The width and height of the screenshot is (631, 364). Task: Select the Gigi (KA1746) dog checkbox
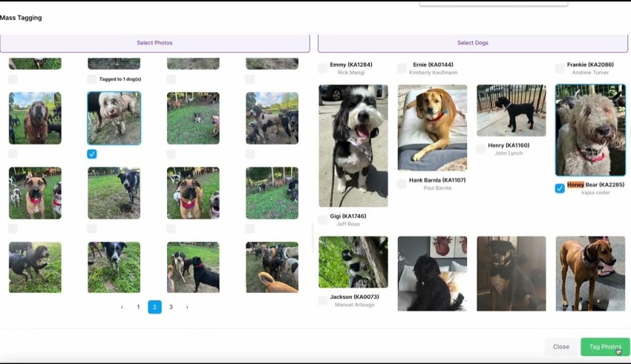(x=323, y=219)
